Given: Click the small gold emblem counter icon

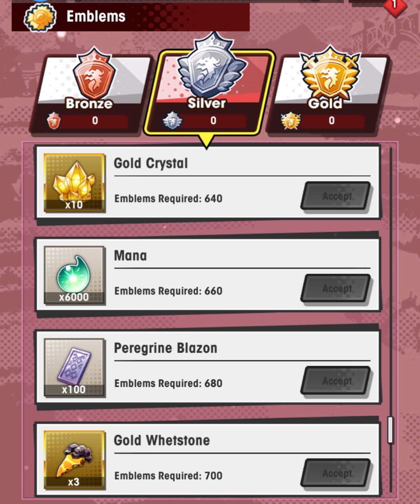Looking at the screenshot, I should click(x=290, y=121).
